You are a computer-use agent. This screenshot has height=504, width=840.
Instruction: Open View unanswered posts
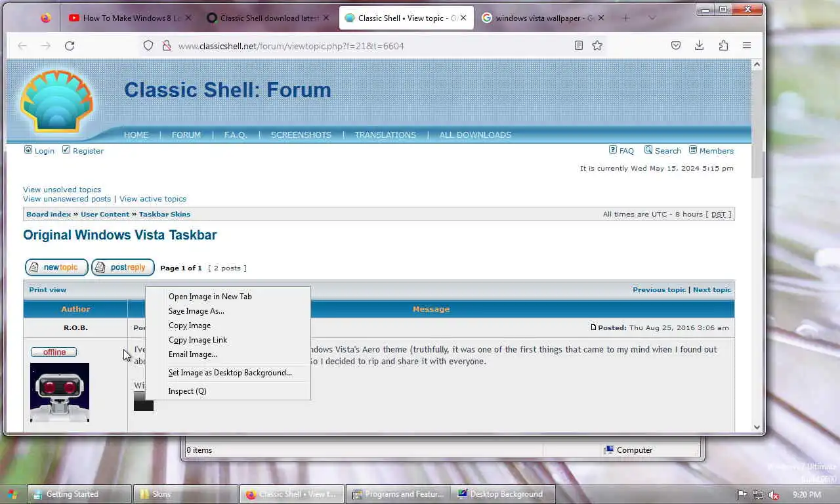click(67, 199)
